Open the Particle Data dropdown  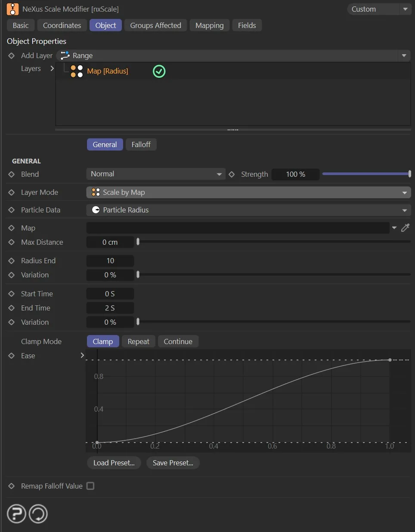pos(248,210)
